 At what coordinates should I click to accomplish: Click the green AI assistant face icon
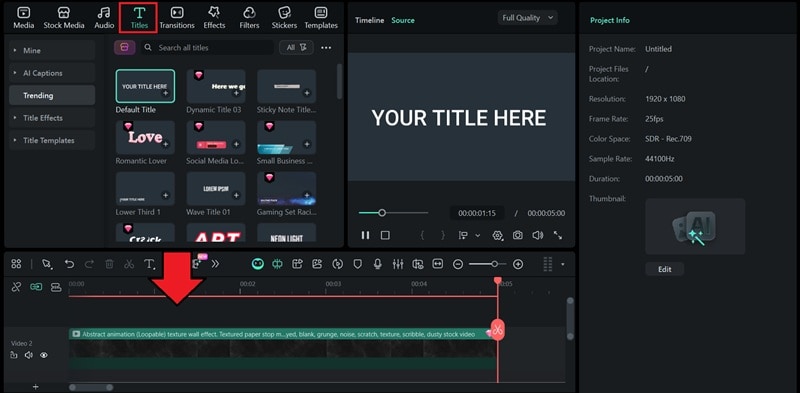coord(258,264)
